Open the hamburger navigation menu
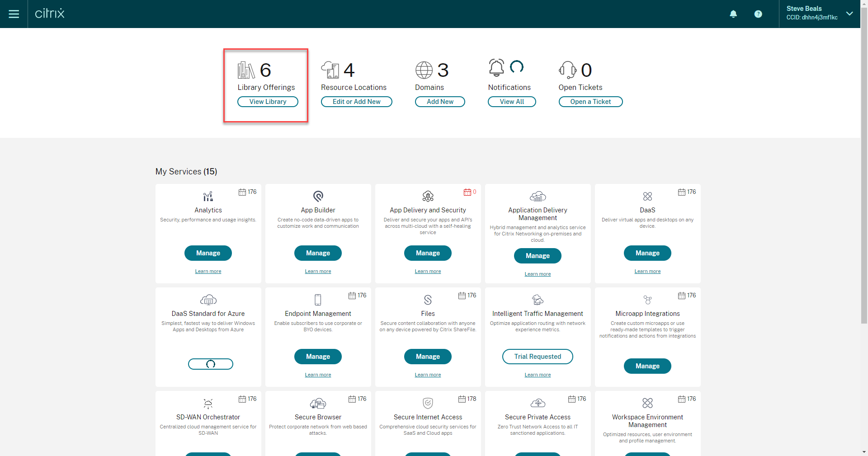Image resolution: width=868 pixels, height=456 pixels. pyautogui.click(x=14, y=14)
